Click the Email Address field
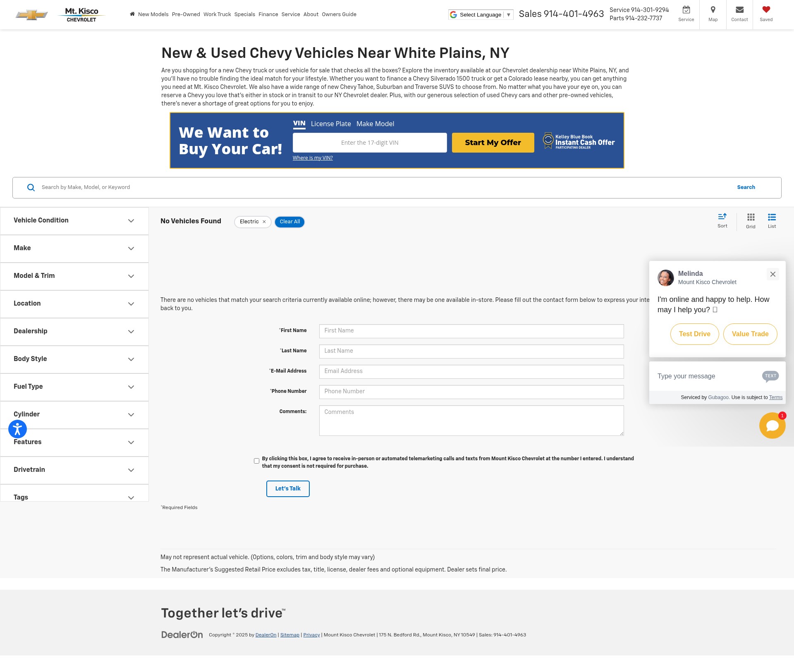The image size is (794, 672). click(x=471, y=371)
